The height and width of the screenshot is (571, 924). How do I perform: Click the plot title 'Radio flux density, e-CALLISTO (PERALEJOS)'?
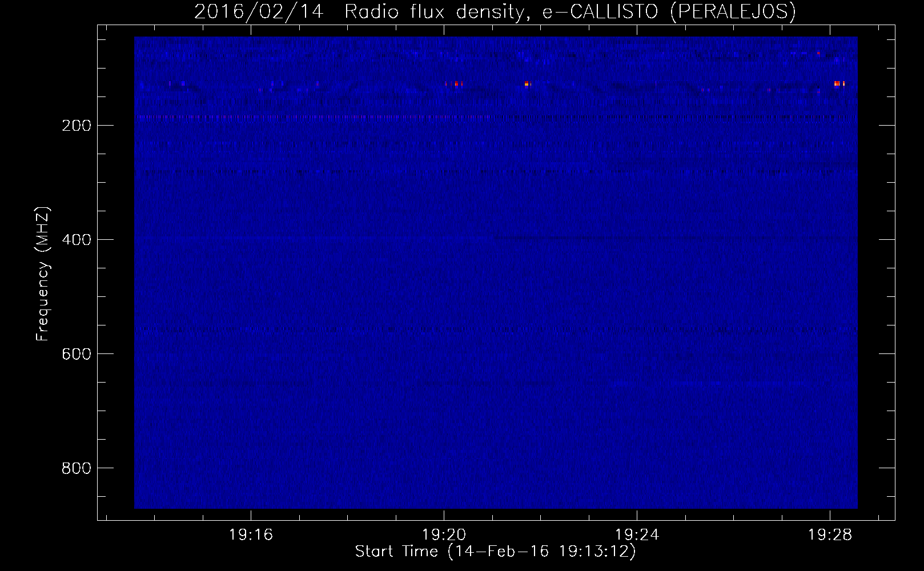pos(570,11)
